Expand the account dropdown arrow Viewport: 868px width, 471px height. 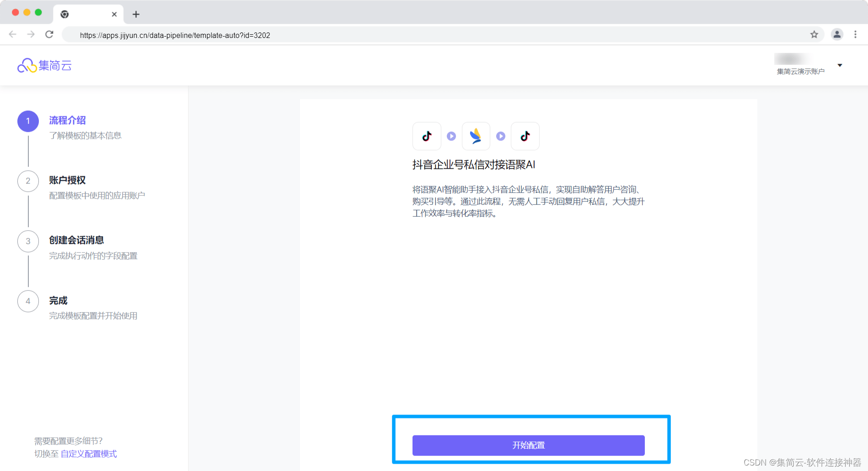click(840, 65)
